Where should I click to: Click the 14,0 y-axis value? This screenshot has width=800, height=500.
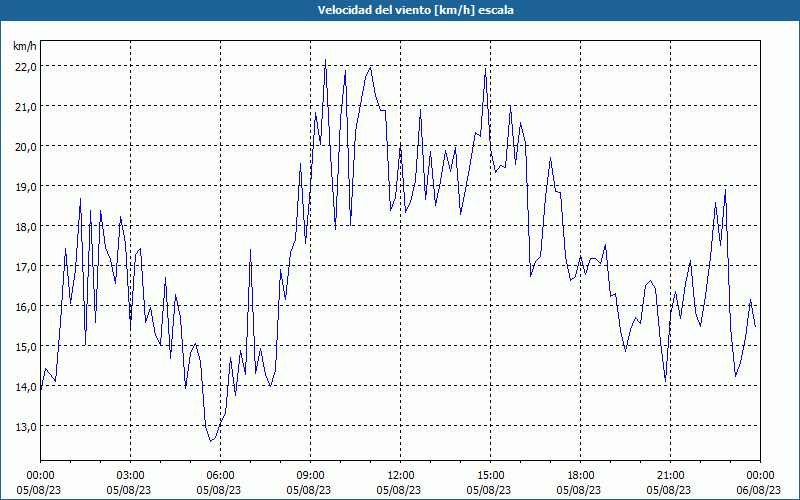(26, 387)
